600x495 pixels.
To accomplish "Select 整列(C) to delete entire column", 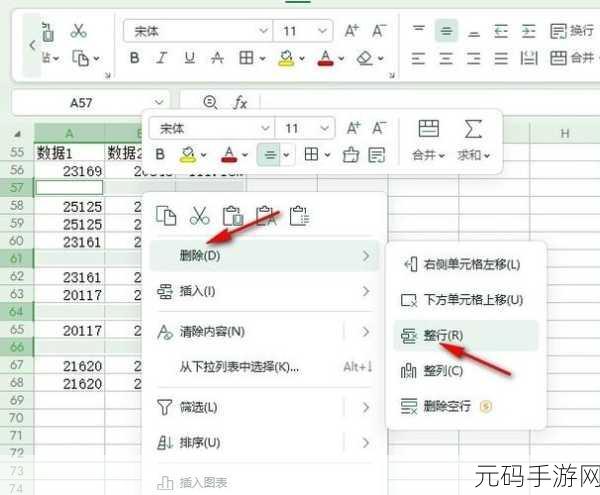I will (x=466, y=371).
